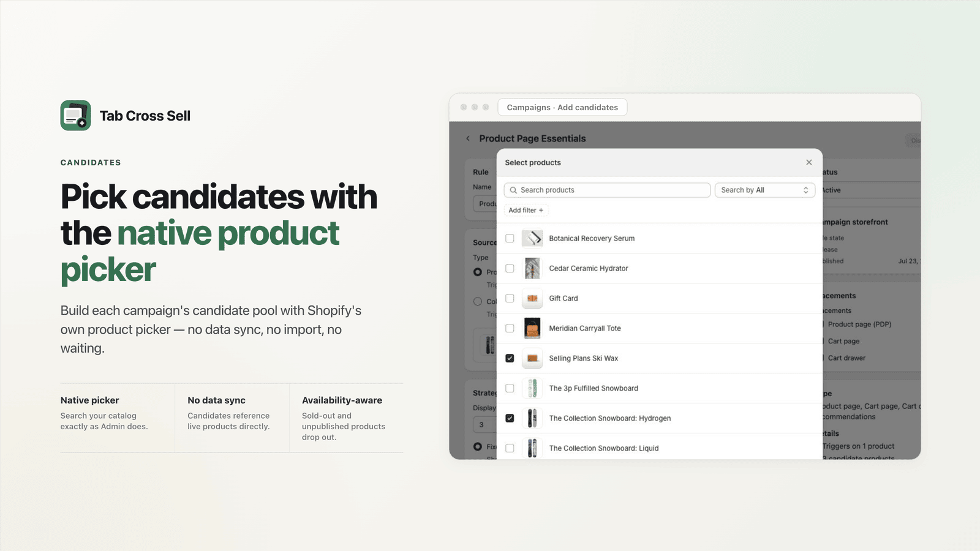Click The 3p Fulfilled Snowboard image
Viewport: 980px width, 551px height.
(x=532, y=388)
